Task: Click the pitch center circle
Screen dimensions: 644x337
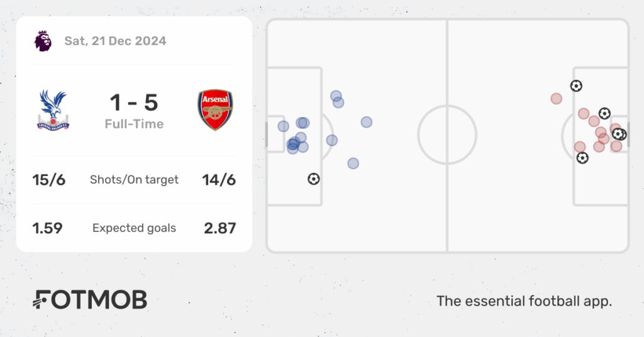Action: pyautogui.click(x=447, y=135)
